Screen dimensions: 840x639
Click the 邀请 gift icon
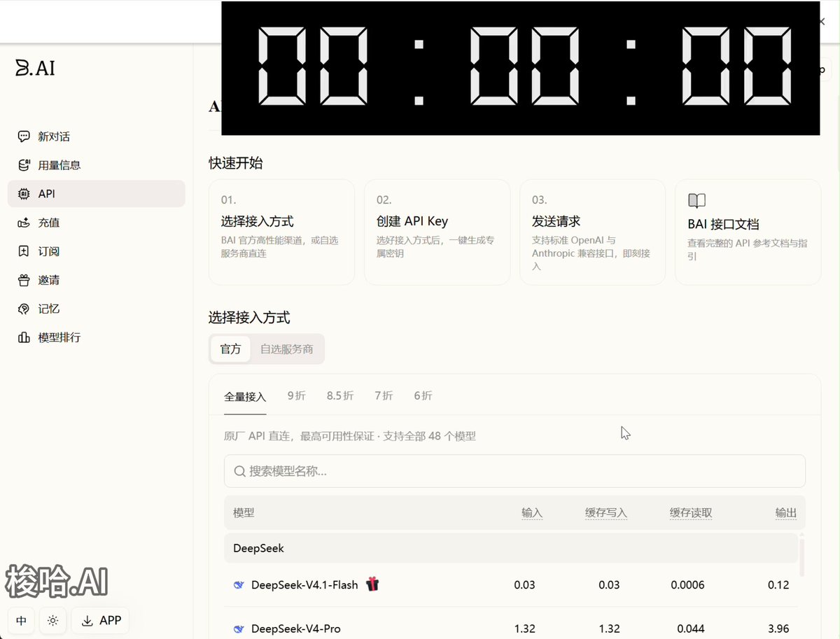click(24, 280)
